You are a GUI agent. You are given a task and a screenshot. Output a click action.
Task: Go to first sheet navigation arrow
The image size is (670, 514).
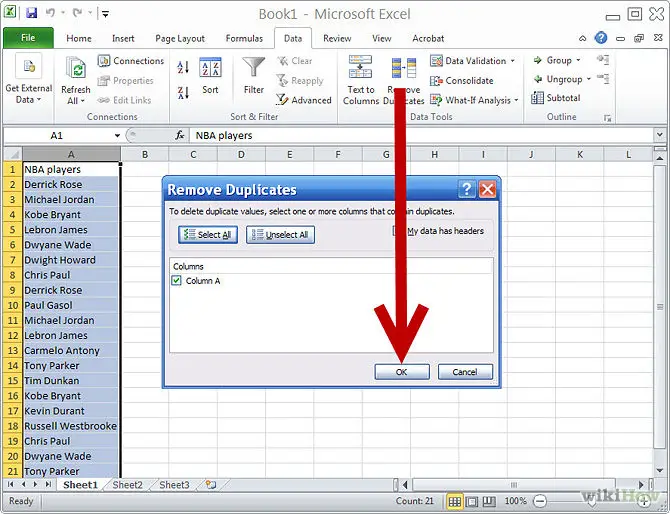click(11, 485)
